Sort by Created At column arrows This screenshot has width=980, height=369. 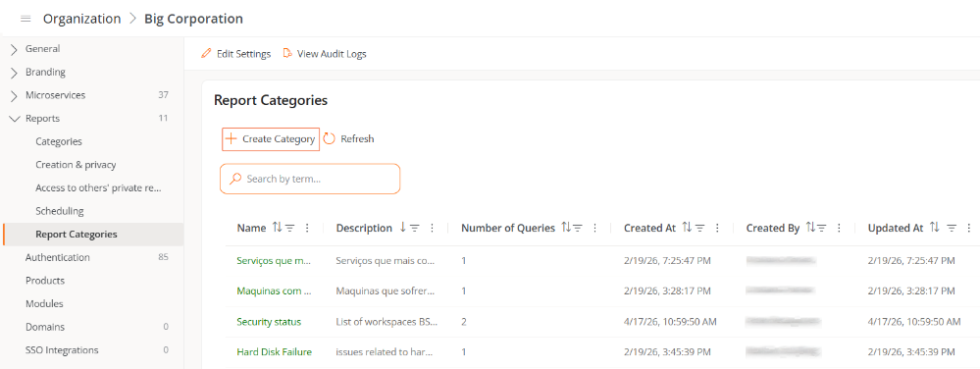coord(687,228)
